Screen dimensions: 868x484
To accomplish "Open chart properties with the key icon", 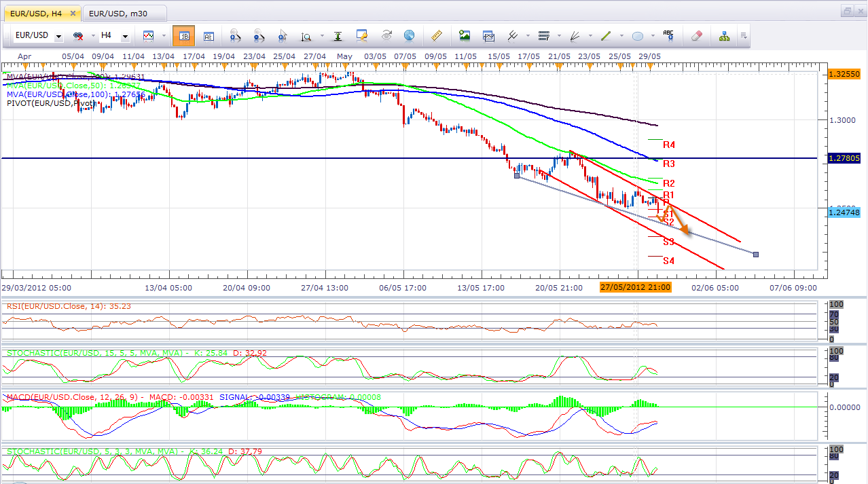I will pos(361,35).
